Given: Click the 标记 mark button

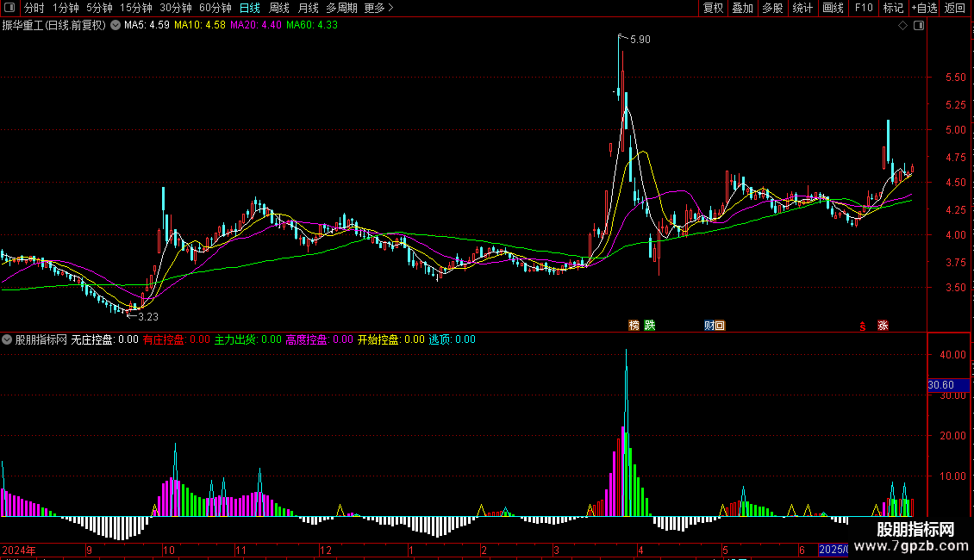Looking at the screenshot, I should pos(893,8).
